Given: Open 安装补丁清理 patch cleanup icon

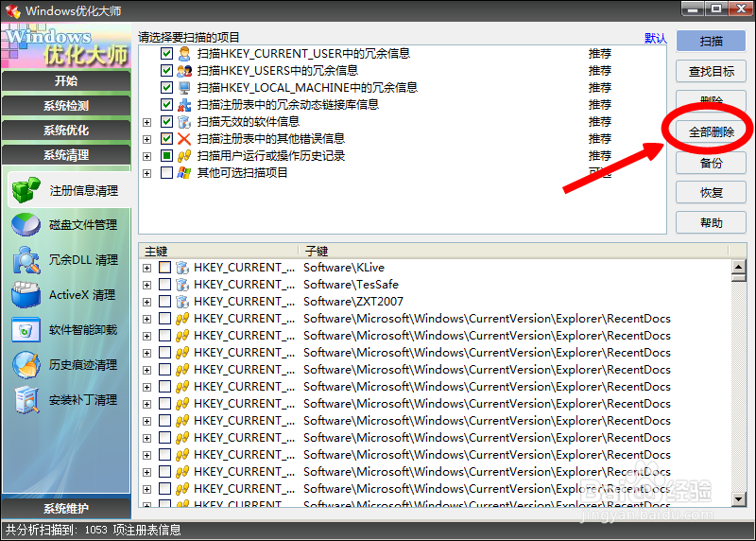Looking at the screenshot, I should coord(26,400).
